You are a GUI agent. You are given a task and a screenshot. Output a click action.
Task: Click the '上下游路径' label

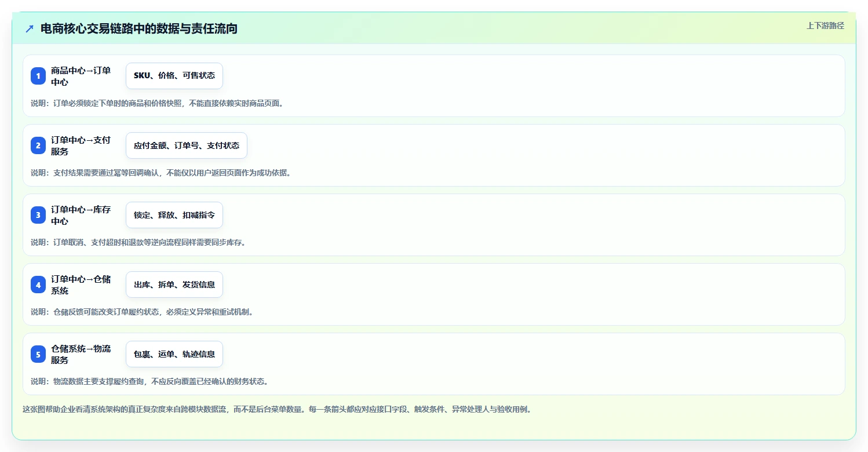pyautogui.click(x=825, y=25)
